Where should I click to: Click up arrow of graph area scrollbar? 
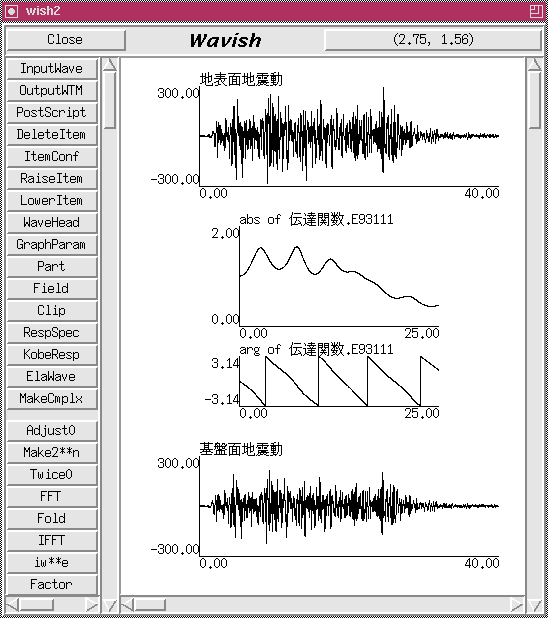(x=535, y=65)
